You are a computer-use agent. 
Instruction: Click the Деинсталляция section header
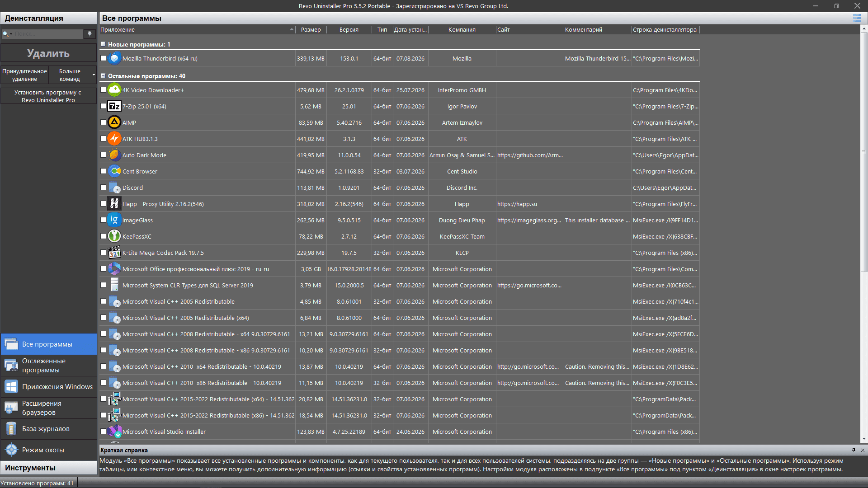pos(48,18)
